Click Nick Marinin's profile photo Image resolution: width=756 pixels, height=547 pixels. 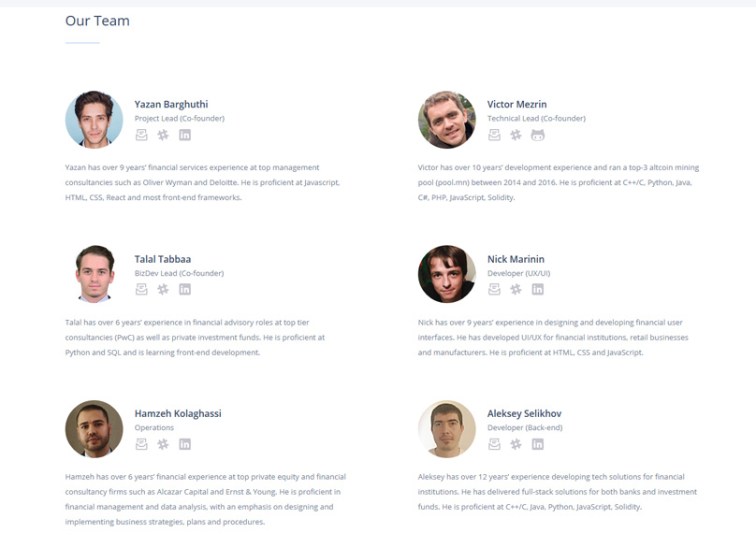point(447,274)
